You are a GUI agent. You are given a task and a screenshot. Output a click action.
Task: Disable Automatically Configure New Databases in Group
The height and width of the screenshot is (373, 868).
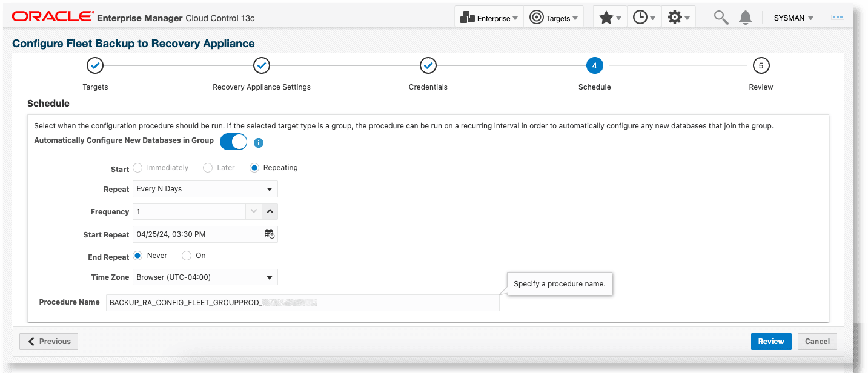(x=233, y=140)
